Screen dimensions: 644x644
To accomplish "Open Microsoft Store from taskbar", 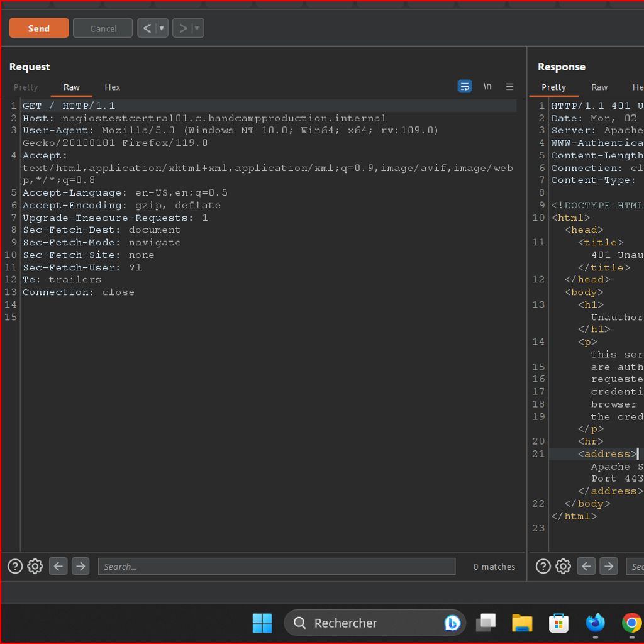I will (x=558, y=623).
